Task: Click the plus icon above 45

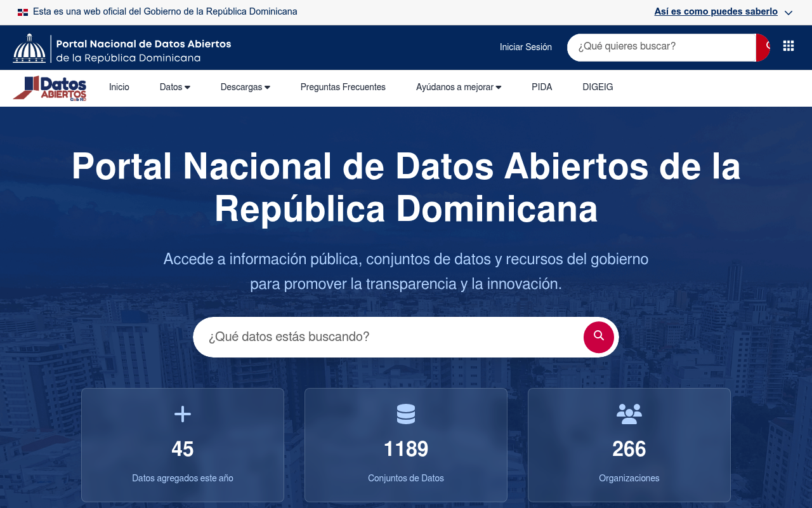Action: tap(183, 414)
